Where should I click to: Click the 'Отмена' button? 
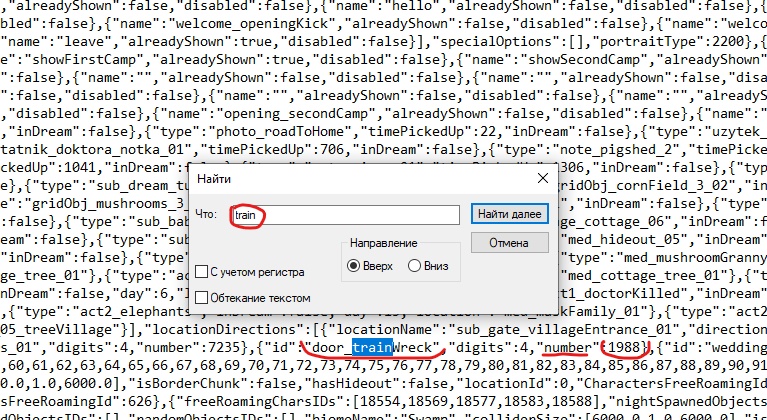point(509,243)
